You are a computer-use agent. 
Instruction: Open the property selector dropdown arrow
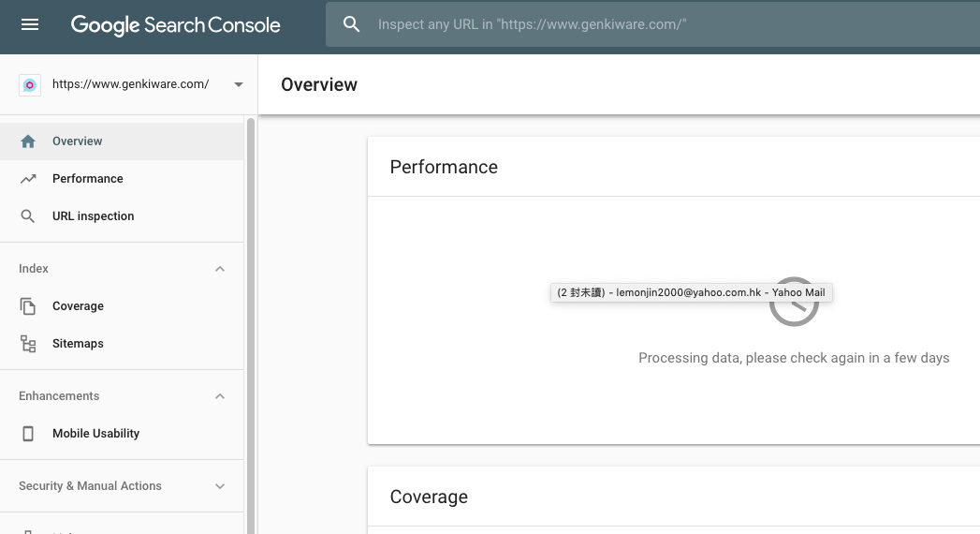(238, 84)
